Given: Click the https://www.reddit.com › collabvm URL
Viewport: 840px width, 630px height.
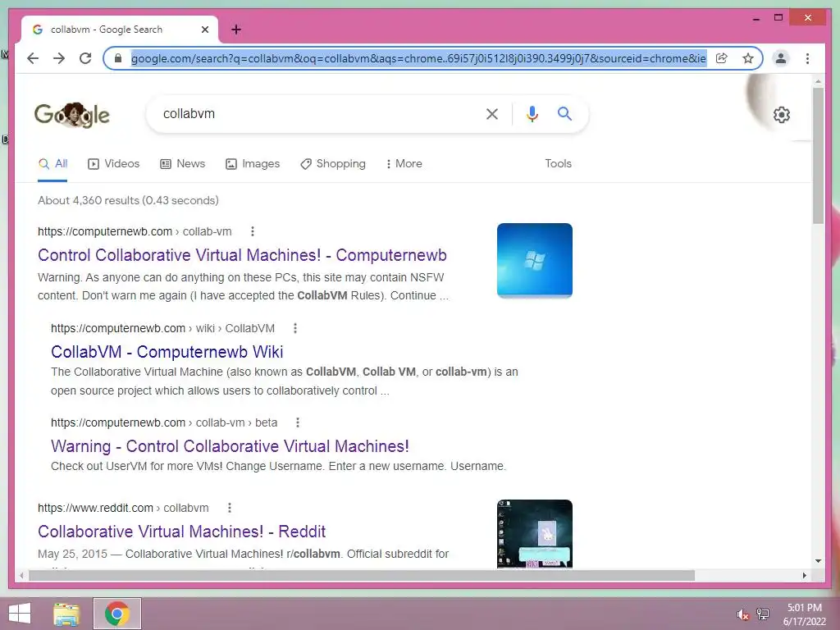Looking at the screenshot, I should click(123, 508).
